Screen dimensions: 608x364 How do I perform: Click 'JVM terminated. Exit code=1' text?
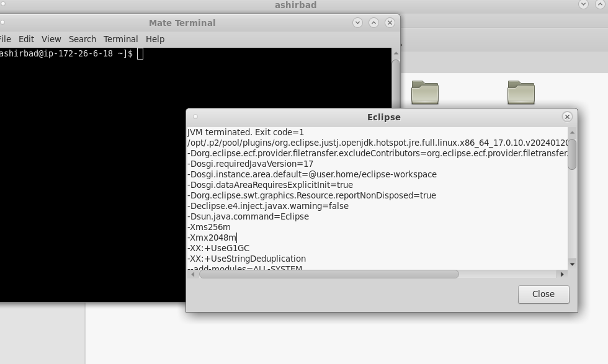[x=246, y=132]
